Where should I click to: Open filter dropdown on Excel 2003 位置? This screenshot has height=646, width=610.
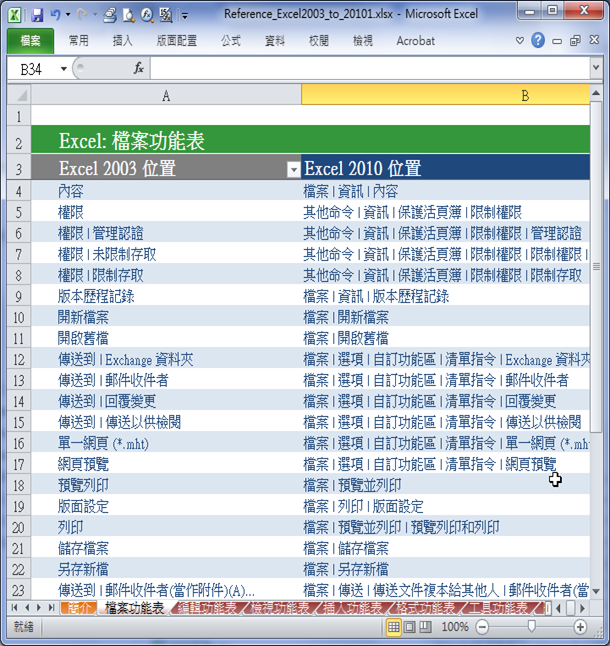[x=294, y=169]
